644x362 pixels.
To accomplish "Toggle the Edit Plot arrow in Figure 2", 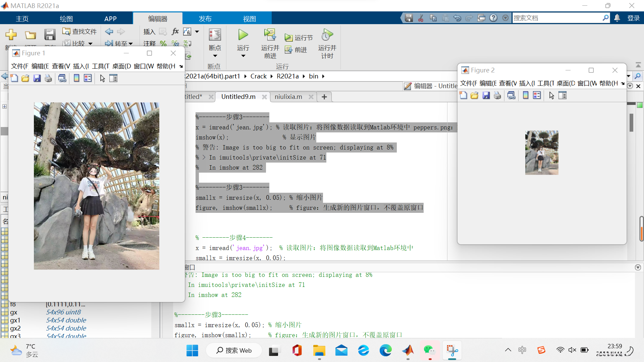I will (x=551, y=96).
